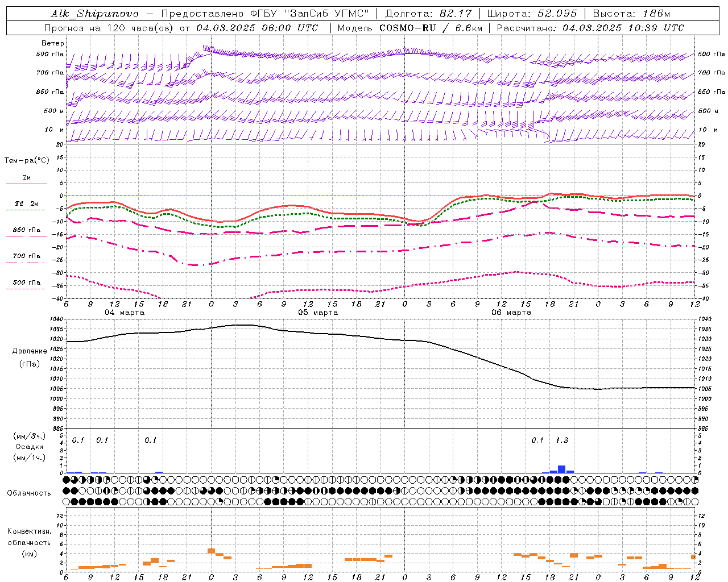The width and height of the screenshot is (728, 582).
Task: Click the 12 value on right convective cloud axis
Action: (x=701, y=516)
